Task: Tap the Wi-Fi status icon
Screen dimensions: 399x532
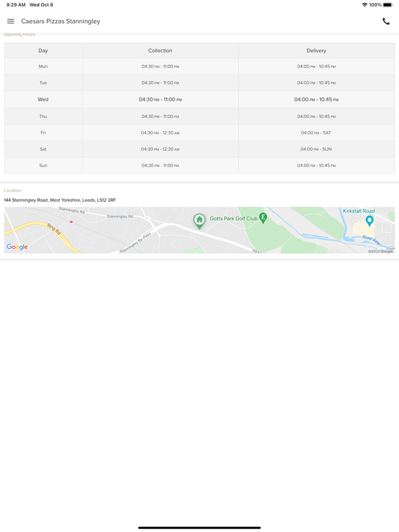Action: pos(365,5)
